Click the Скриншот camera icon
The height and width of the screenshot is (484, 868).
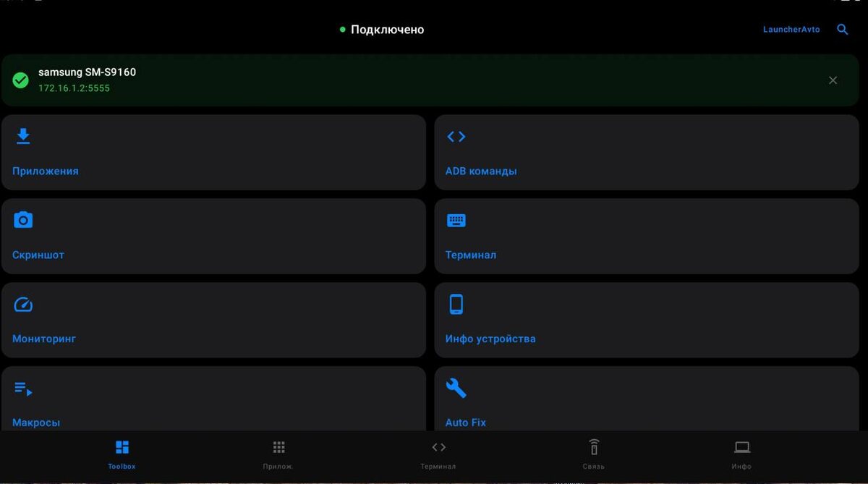pos(23,220)
